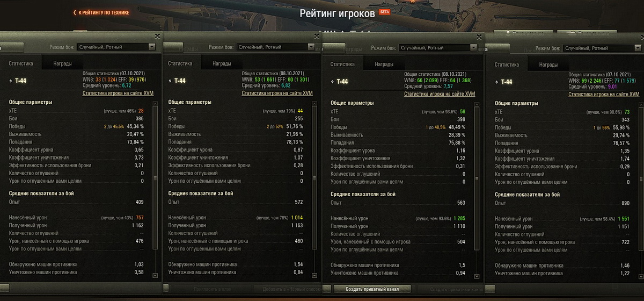The image size is (644, 301).
Task: Open the Режим боя dropdown in the second window
Action: 275,47
